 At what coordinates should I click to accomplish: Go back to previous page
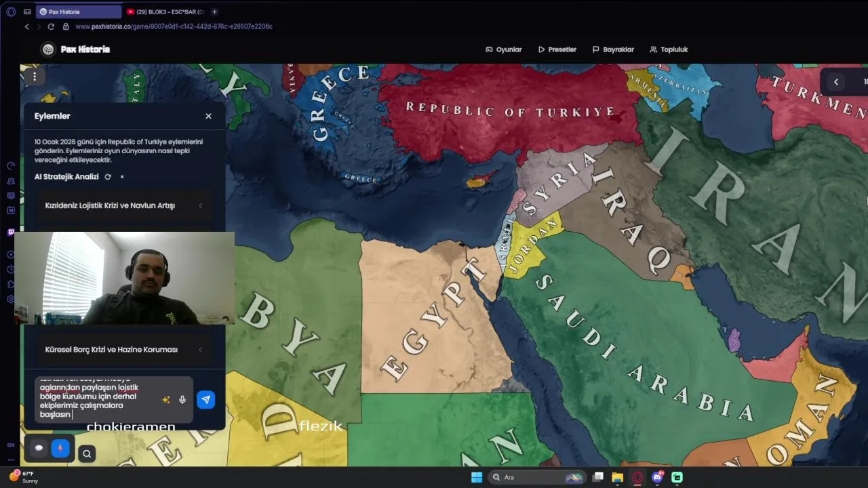[x=27, y=26]
